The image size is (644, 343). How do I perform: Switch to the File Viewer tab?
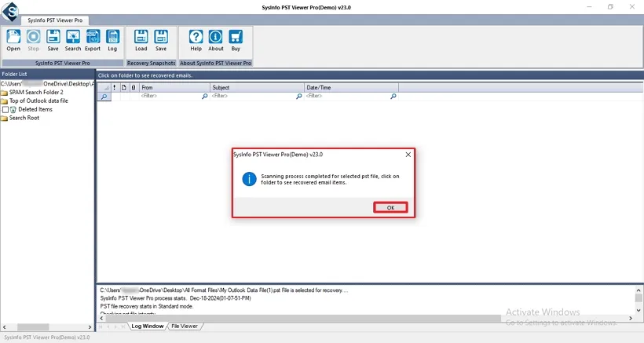point(185,327)
